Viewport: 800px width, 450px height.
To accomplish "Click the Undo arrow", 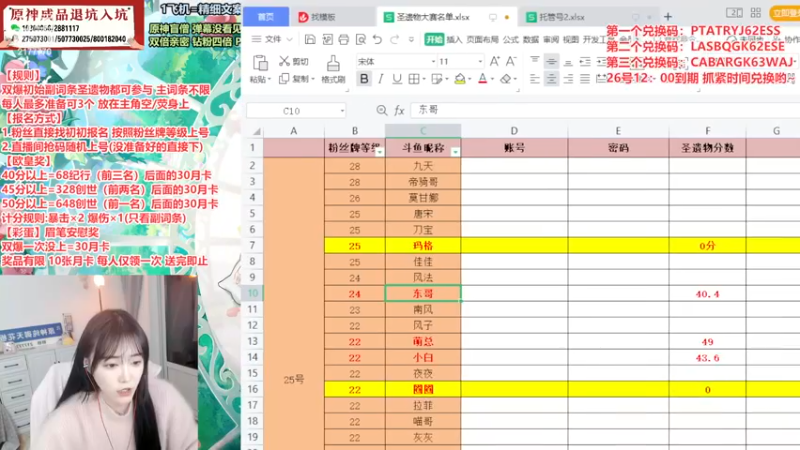I will click(377, 39).
